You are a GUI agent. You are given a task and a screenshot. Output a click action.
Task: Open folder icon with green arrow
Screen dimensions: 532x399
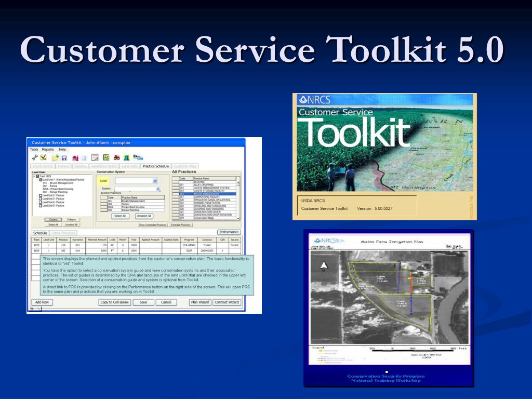(x=55, y=158)
